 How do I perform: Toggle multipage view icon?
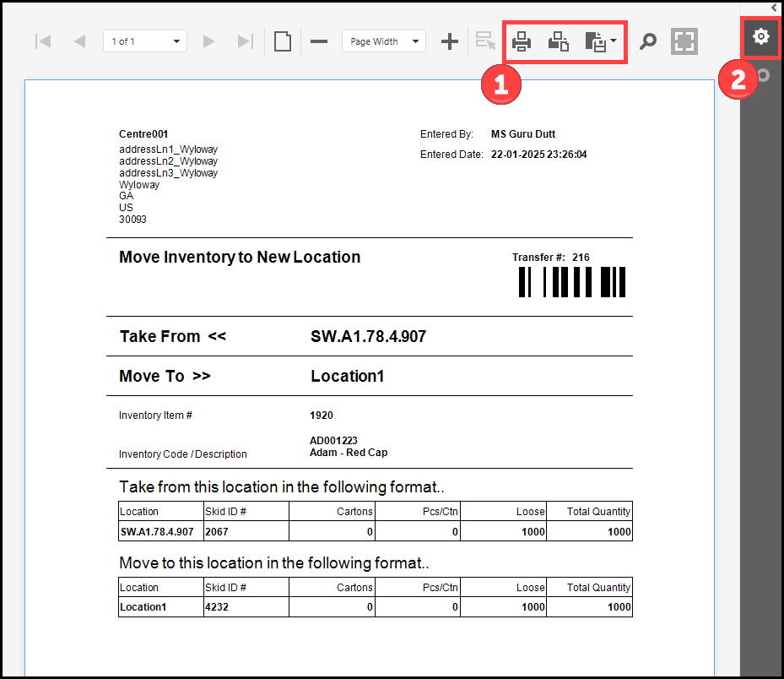[x=283, y=41]
